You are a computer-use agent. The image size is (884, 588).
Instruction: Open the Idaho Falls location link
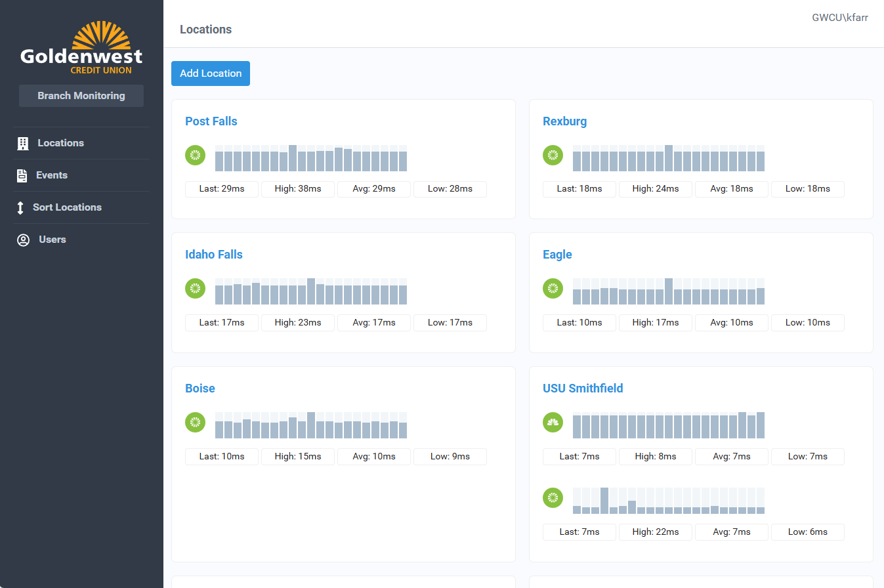coord(214,255)
